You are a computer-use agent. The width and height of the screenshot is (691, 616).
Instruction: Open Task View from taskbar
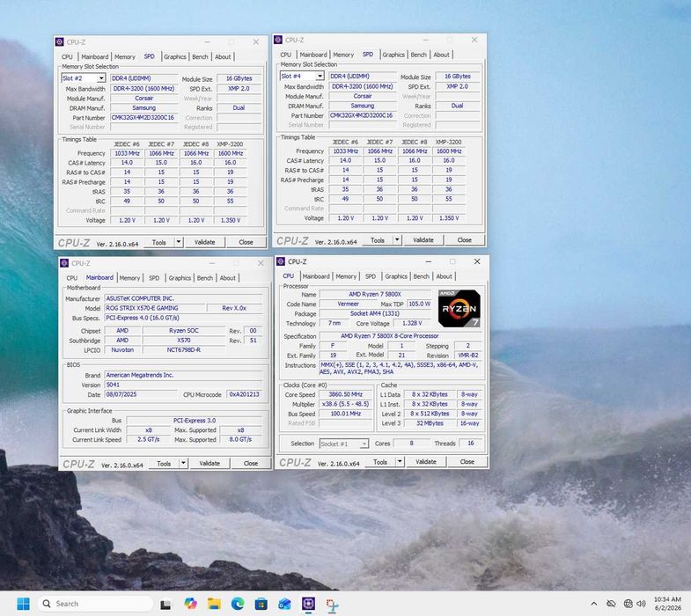tap(165, 604)
